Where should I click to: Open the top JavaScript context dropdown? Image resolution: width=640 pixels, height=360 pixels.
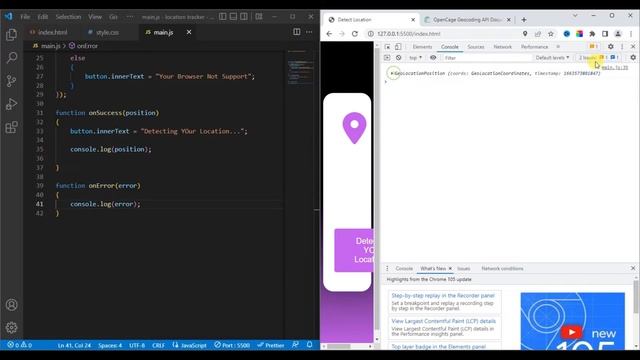click(416, 58)
